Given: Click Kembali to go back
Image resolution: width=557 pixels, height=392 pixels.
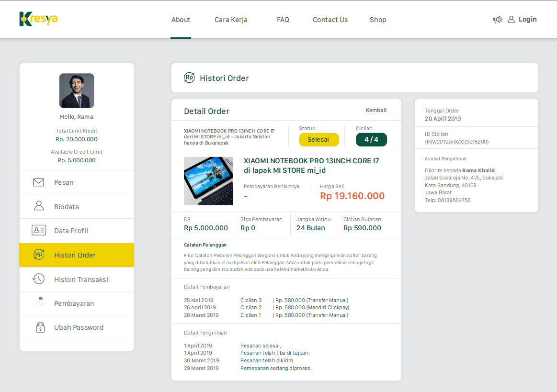Looking at the screenshot, I should (376, 110).
